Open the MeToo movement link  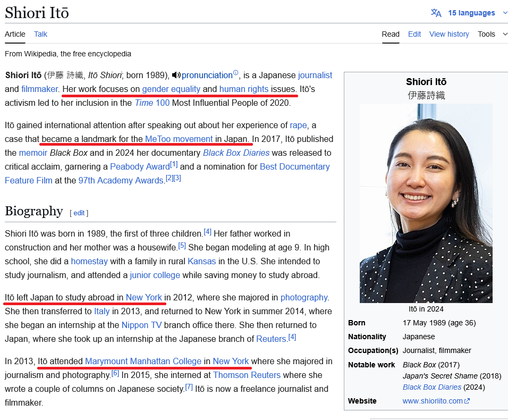click(x=179, y=139)
